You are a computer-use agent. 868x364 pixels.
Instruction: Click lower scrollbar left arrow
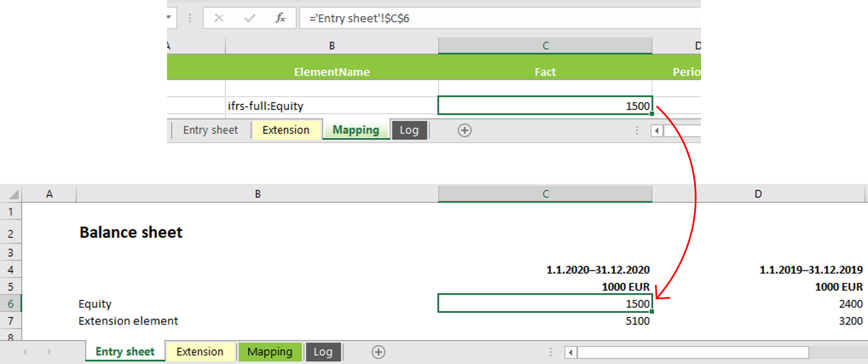(x=571, y=353)
